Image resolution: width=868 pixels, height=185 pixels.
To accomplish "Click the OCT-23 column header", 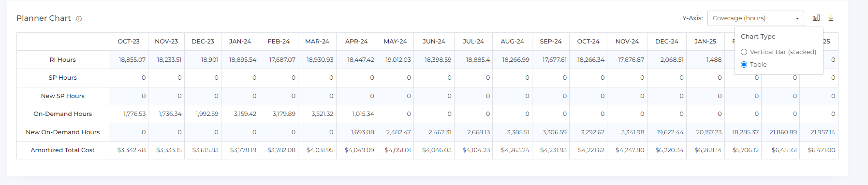I will click(129, 42).
